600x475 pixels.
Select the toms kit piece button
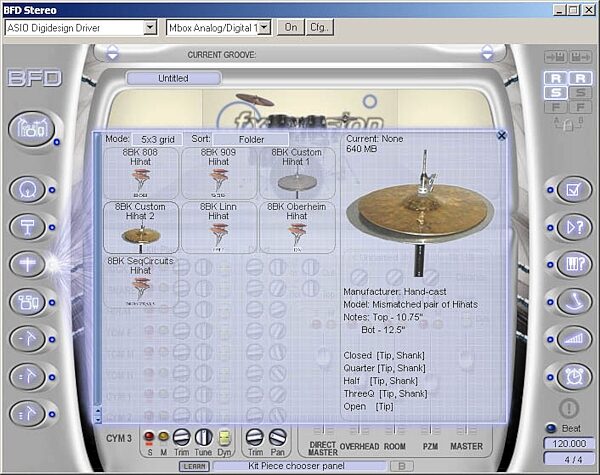(28, 302)
